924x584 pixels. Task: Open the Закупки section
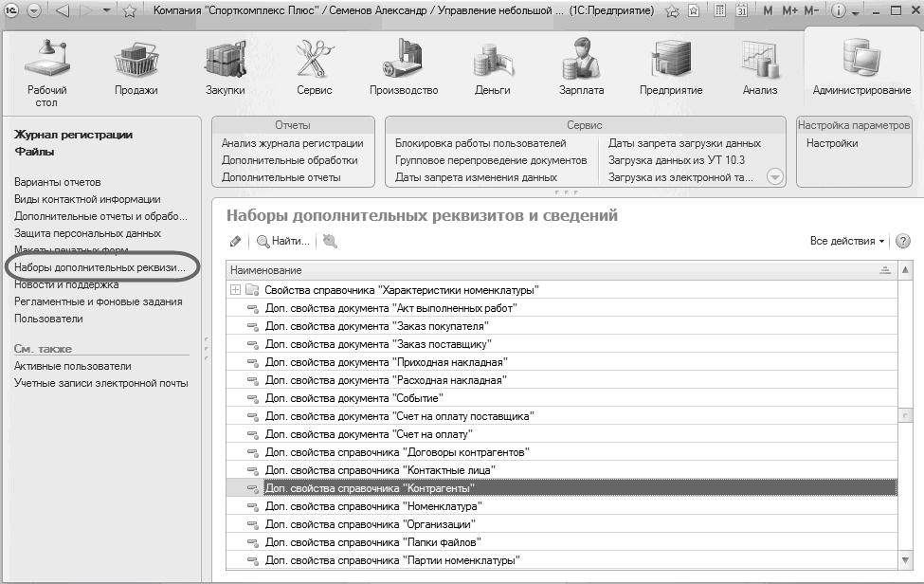pyautogui.click(x=226, y=67)
